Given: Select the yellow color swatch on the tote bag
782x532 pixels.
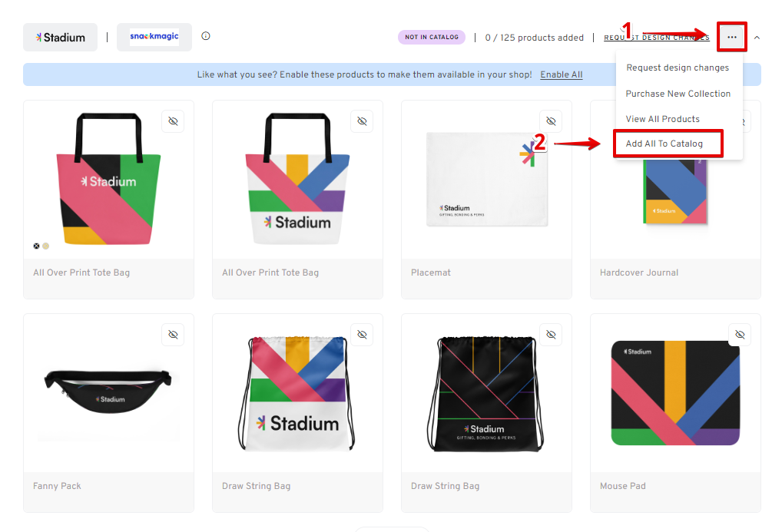Looking at the screenshot, I should coord(45,246).
